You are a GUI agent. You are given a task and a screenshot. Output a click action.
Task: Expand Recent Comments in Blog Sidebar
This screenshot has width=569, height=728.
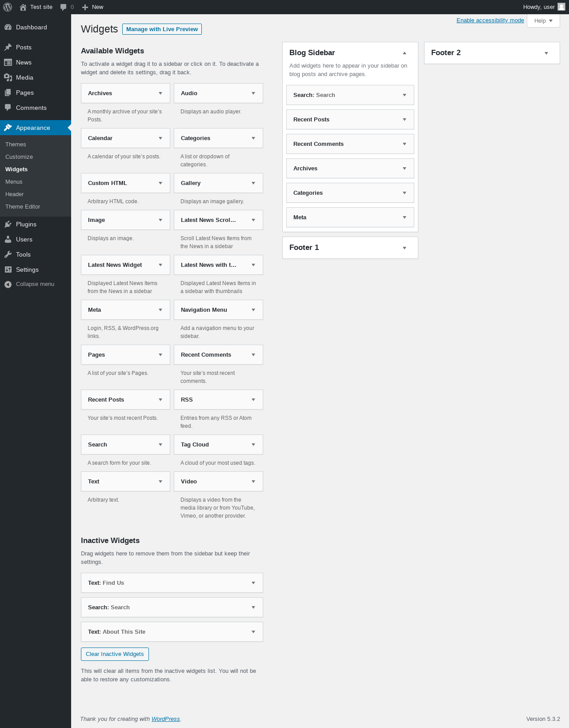click(x=405, y=144)
